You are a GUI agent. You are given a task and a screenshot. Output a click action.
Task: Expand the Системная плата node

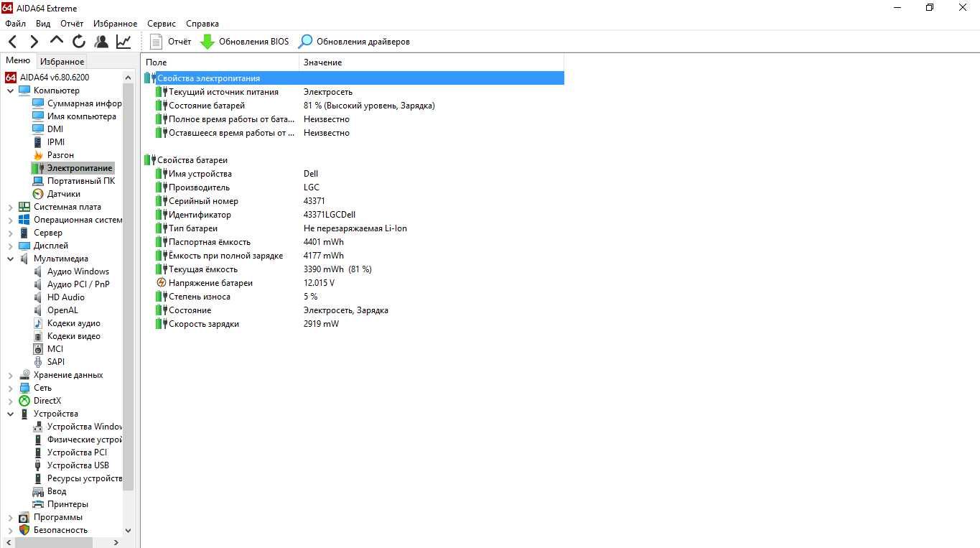11,207
